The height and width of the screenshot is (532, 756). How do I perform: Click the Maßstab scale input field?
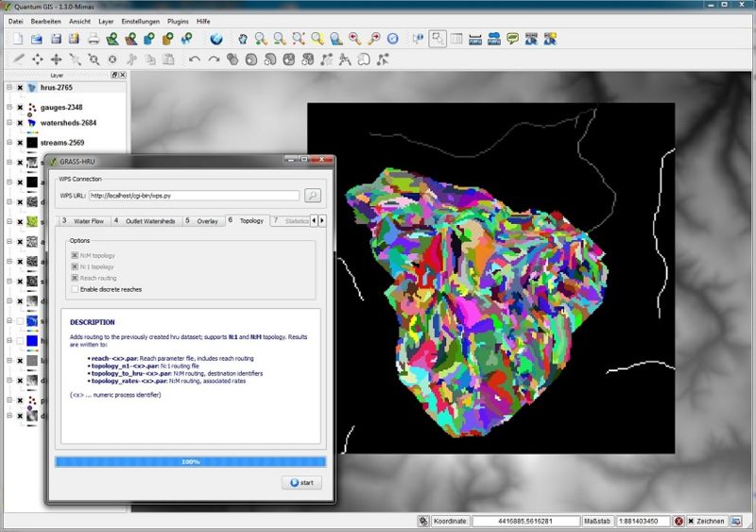pos(644,522)
